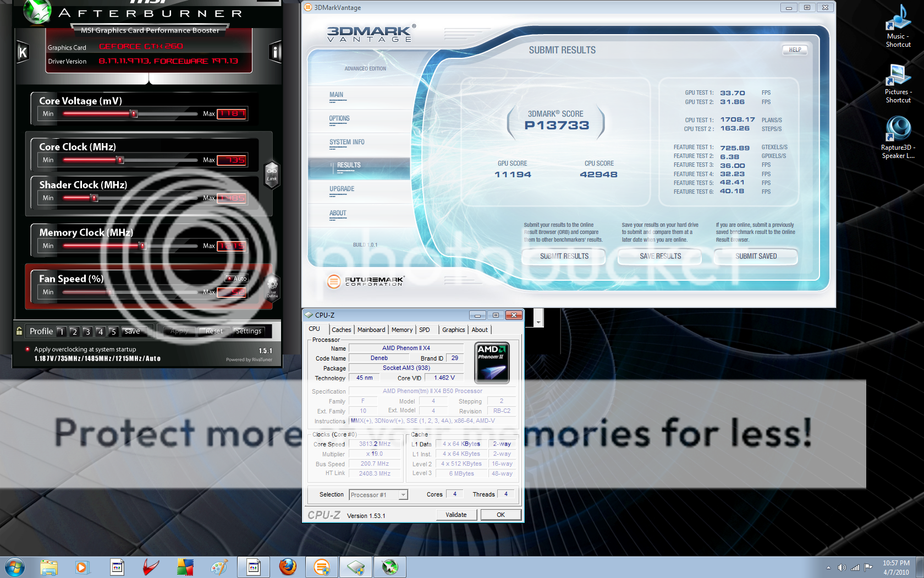
Task: Toggle the Link clocks icon in Afterburner
Action: click(272, 175)
